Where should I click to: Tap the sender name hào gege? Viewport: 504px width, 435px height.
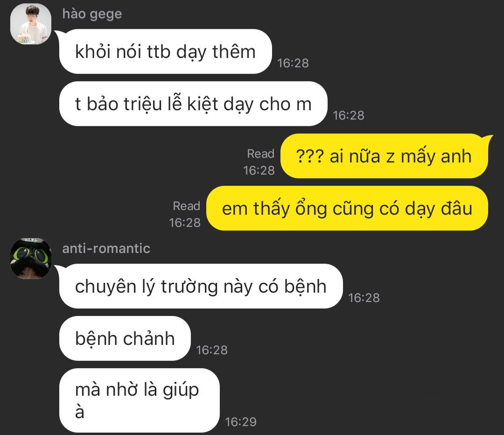click(92, 14)
